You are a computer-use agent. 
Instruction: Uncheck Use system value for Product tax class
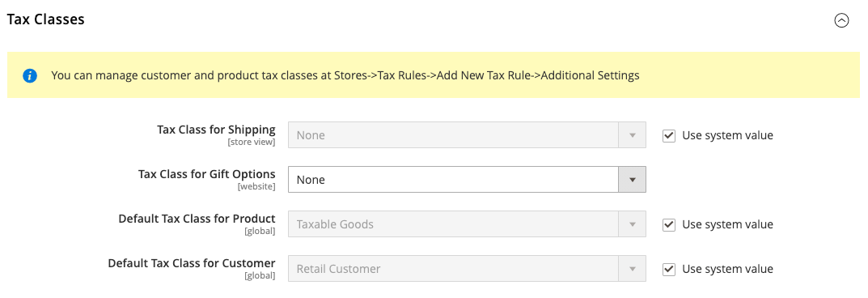point(669,224)
